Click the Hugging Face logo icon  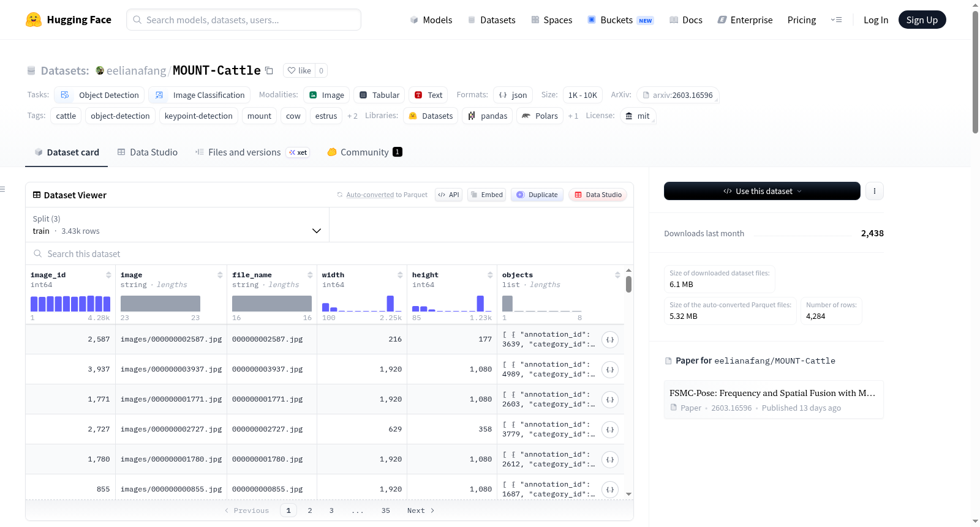(x=34, y=20)
